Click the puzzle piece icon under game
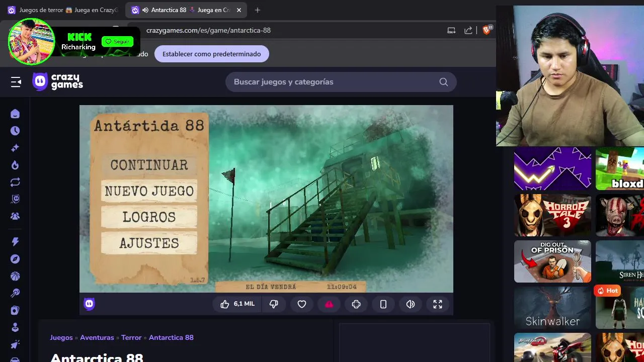Image resolution: width=644 pixels, height=362 pixels. 356,304
